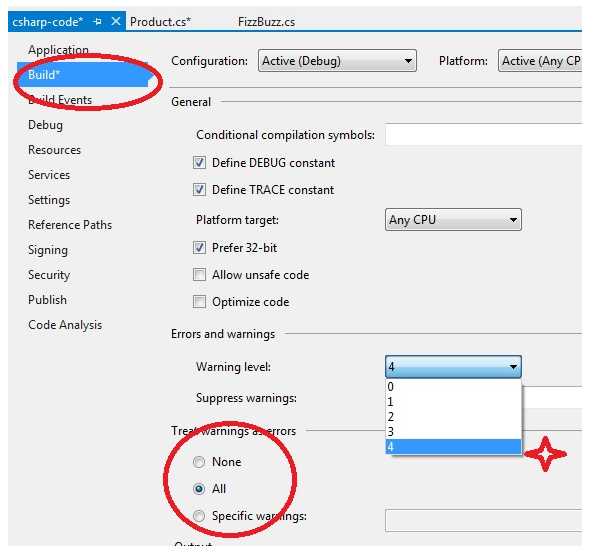Select the None radio button

[199, 462]
